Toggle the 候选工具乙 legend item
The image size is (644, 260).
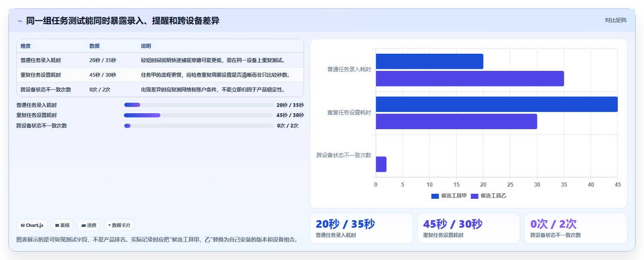click(488, 196)
